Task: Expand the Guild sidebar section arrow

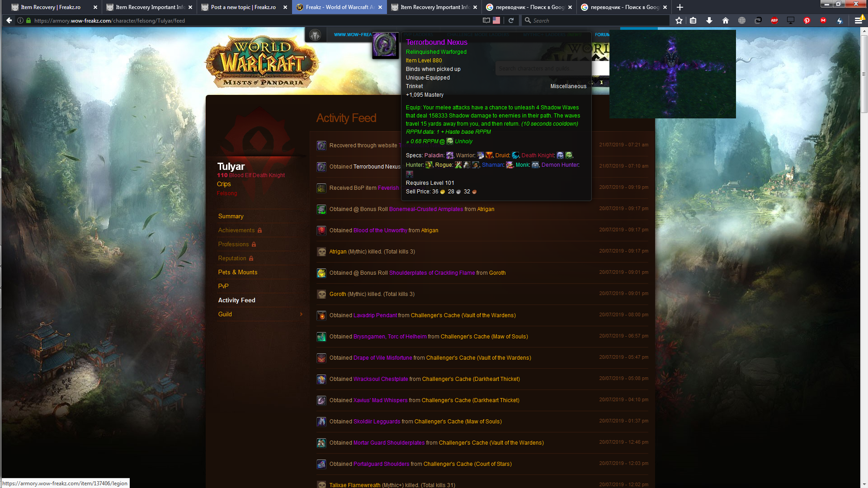Action: point(302,314)
